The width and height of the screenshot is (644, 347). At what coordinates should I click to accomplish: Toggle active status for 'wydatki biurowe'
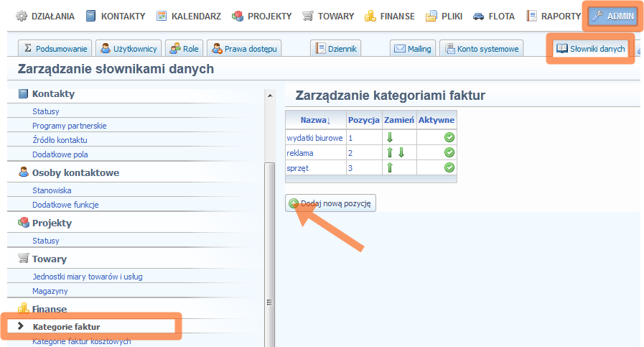pyautogui.click(x=449, y=137)
